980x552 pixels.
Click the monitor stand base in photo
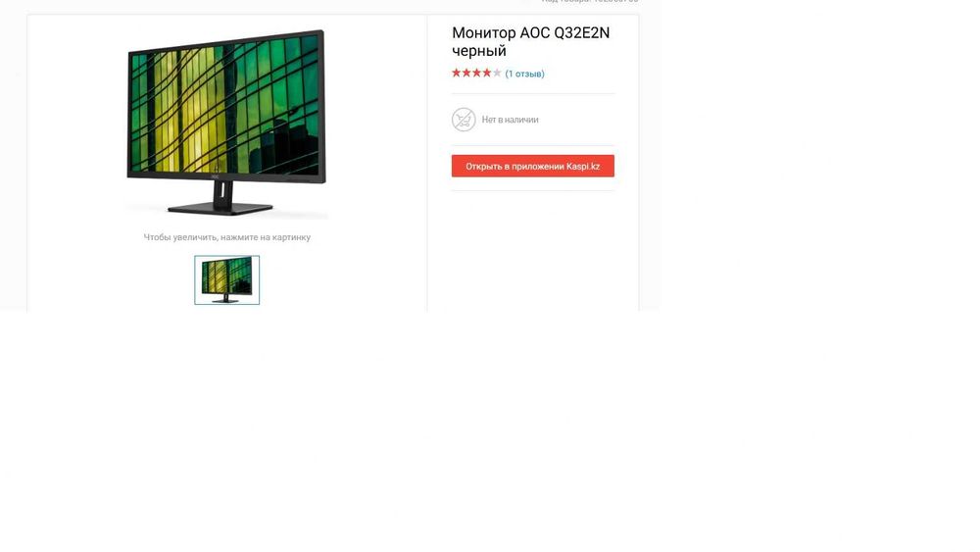220,209
